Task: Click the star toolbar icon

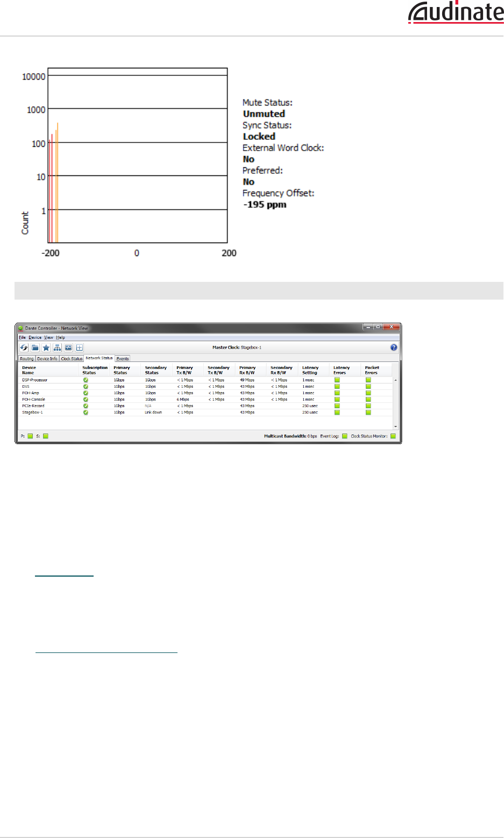Action: (46, 347)
